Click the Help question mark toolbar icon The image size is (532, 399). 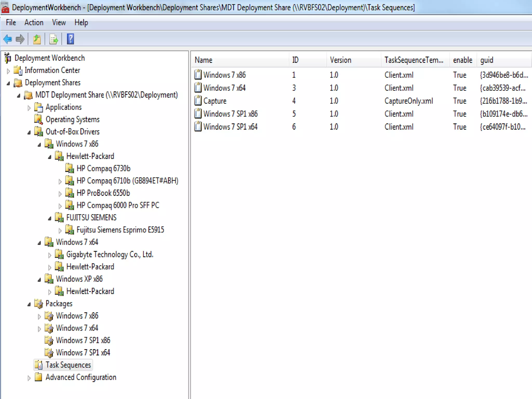click(x=70, y=39)
